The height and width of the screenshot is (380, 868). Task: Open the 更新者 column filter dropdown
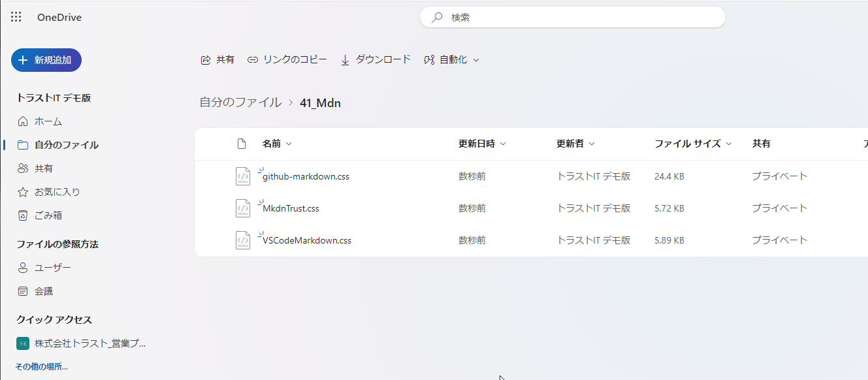592,144
